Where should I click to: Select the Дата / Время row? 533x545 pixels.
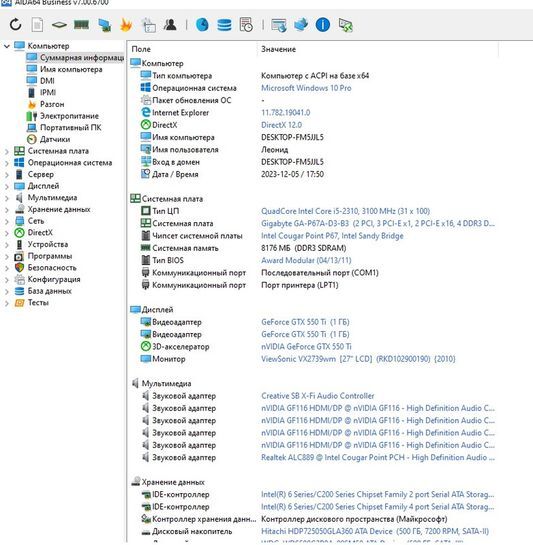click(313, 174)
